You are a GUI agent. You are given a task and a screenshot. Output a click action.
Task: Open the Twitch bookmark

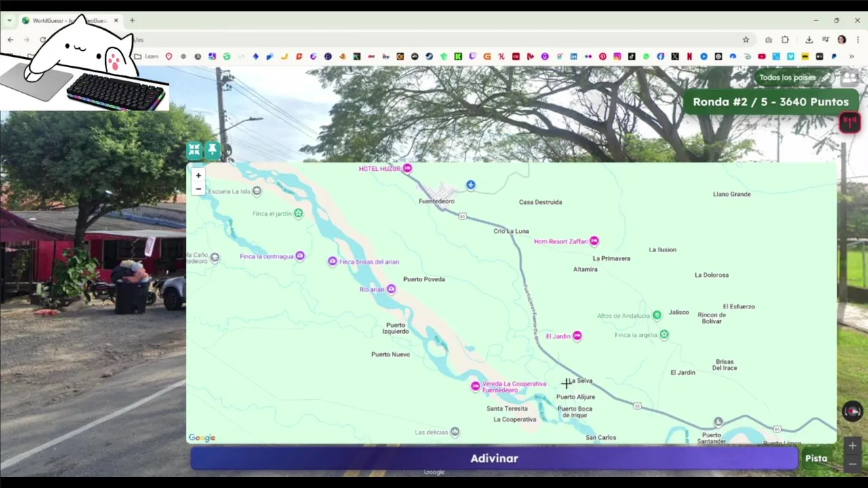(x=473, y=56)
